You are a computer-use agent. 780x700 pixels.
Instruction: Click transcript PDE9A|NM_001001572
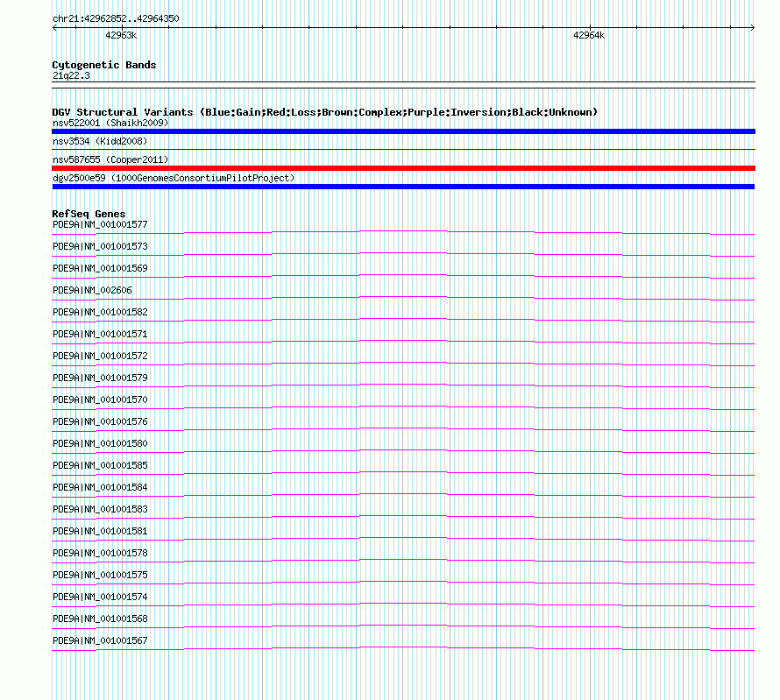[100, 356]
